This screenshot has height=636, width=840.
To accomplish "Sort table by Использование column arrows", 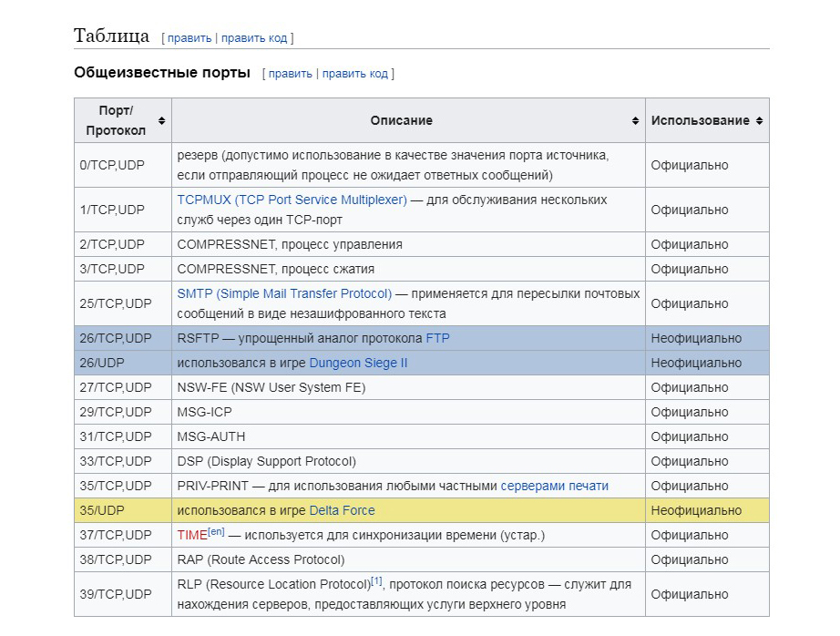I will click(x=759, y=120).
